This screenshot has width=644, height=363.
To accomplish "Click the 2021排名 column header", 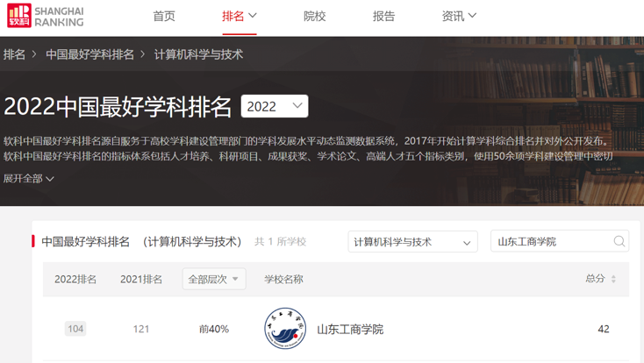I will click(x=141, y=279).
